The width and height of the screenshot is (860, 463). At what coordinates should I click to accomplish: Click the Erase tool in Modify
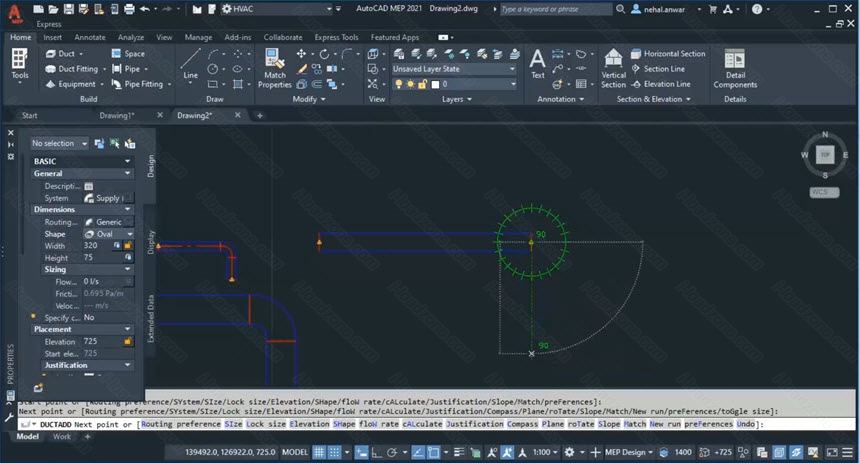click(301, 69)
